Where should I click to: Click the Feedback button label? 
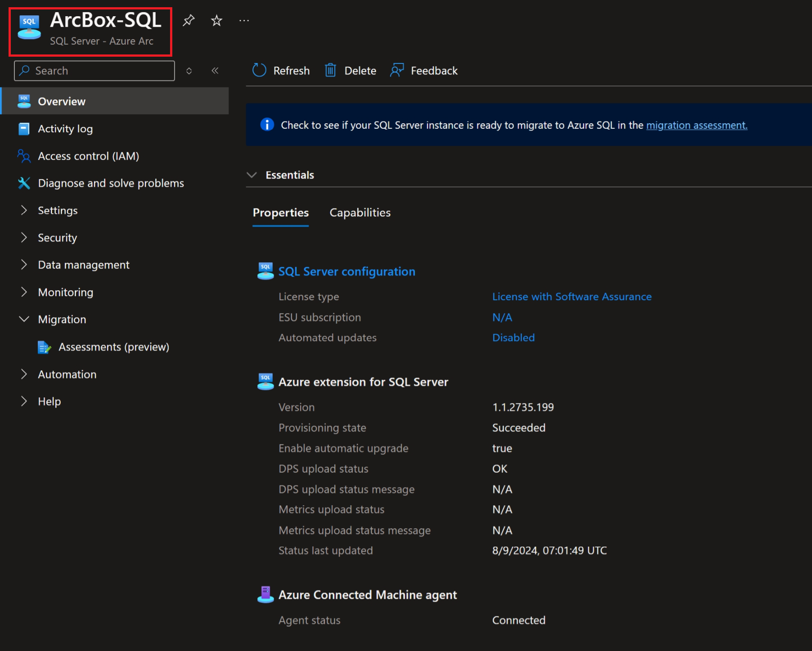(434, 71)
